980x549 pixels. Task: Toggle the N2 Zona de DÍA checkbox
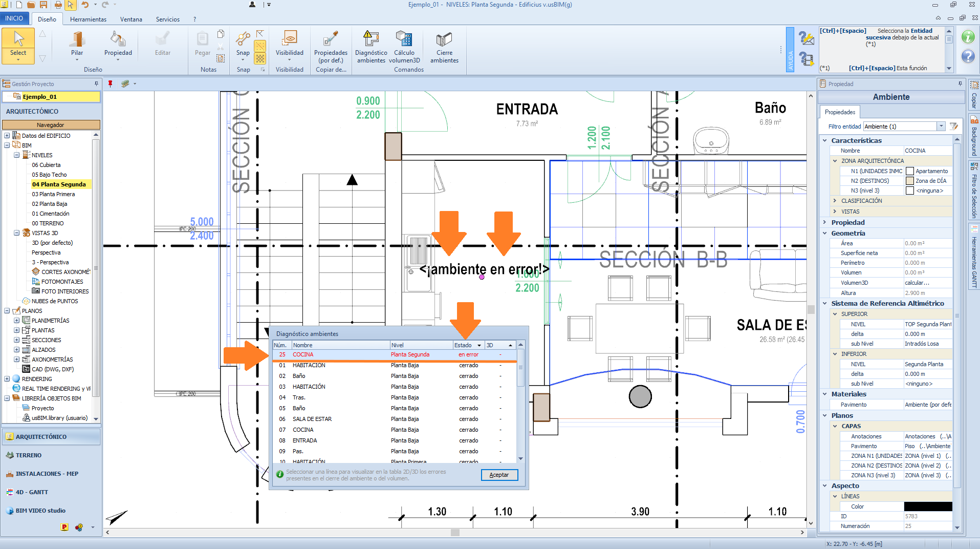(910, 181)
